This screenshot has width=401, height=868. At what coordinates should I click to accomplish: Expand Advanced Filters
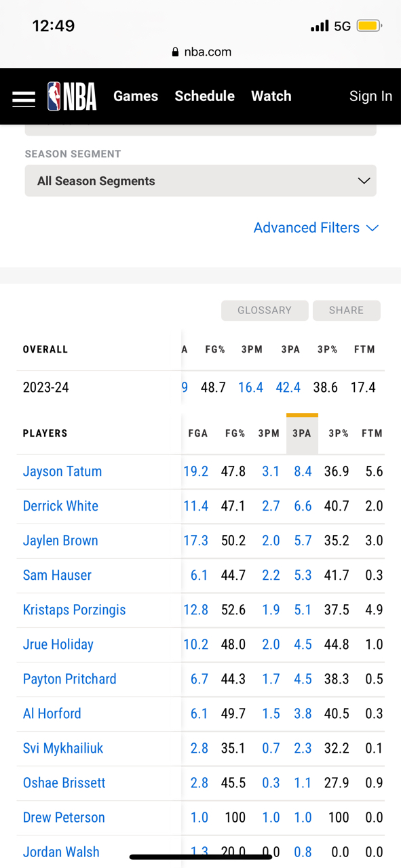point(316,228)
